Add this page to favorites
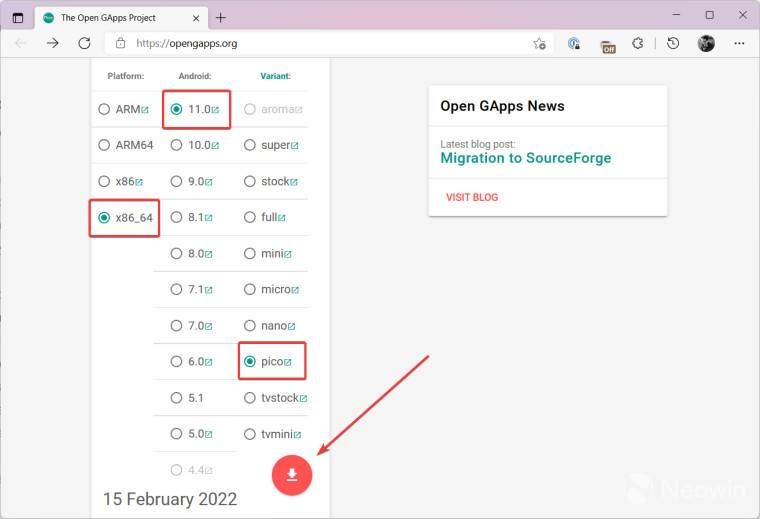 coord(539,44)
